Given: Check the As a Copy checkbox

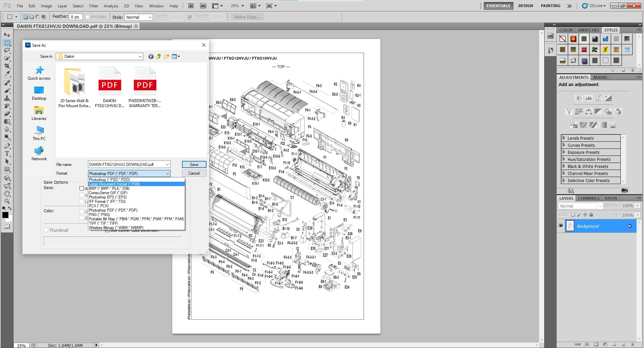Looking at the screenshot, I should click(82, 188).
